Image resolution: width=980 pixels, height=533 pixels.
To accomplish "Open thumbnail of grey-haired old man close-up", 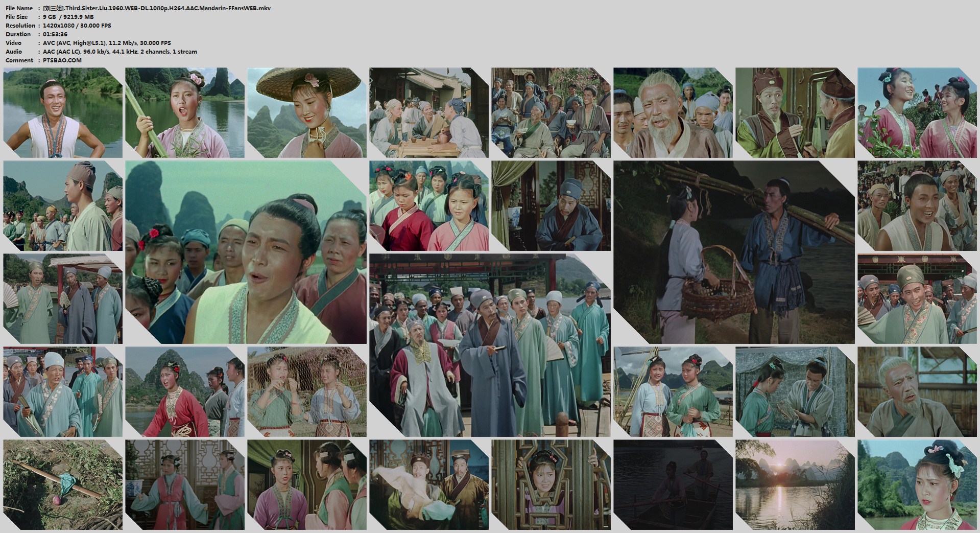I will click(917, 392).
